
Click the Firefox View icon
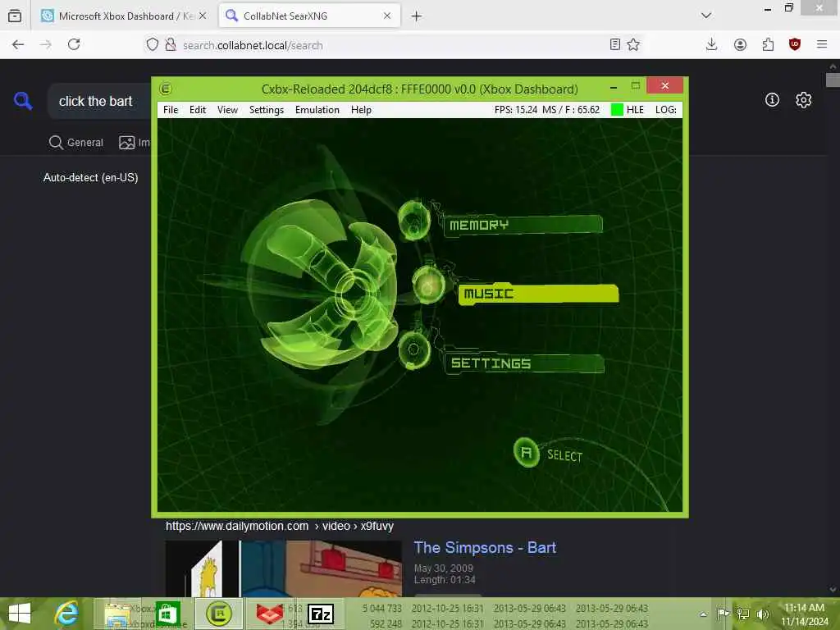(15, 16)
